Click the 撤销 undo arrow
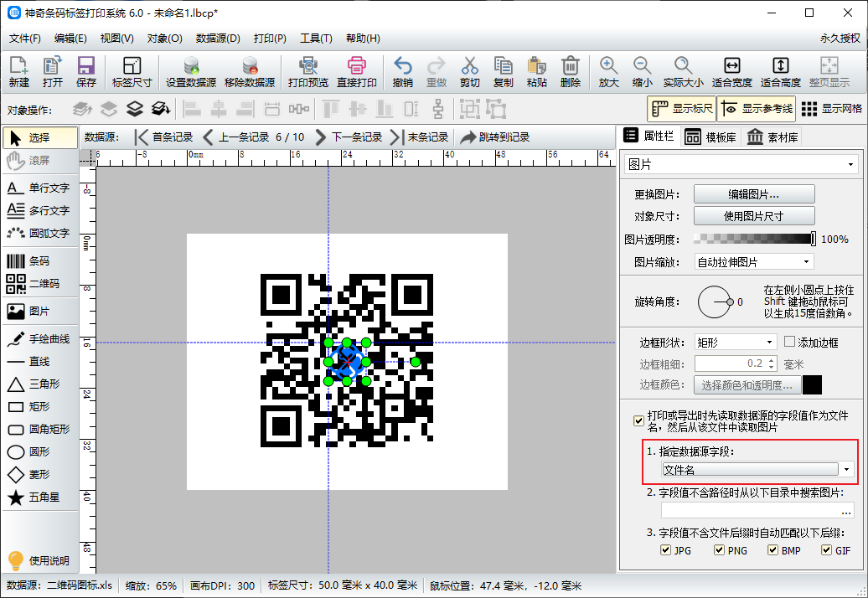 (x=402, y=72)
